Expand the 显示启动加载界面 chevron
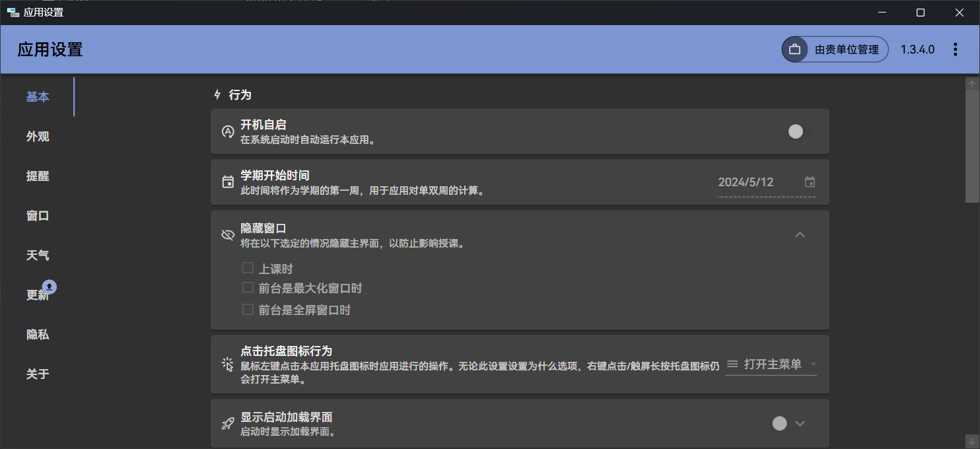 (800, 423)
